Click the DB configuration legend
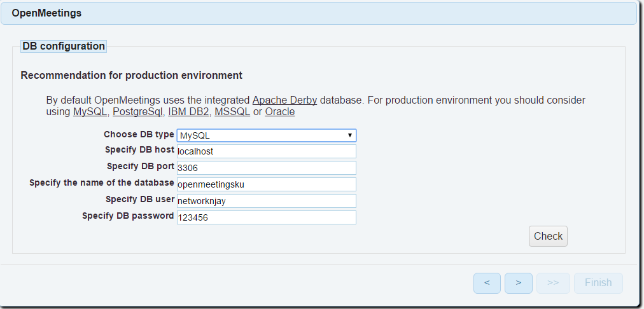Viewport: 644px width, 309px height. (x=64, y=46)
